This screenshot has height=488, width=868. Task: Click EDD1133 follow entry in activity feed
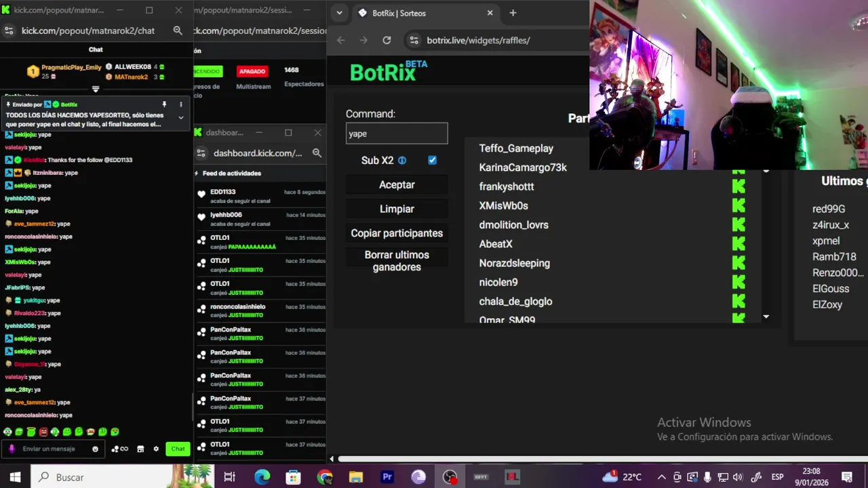coord(260,196)
